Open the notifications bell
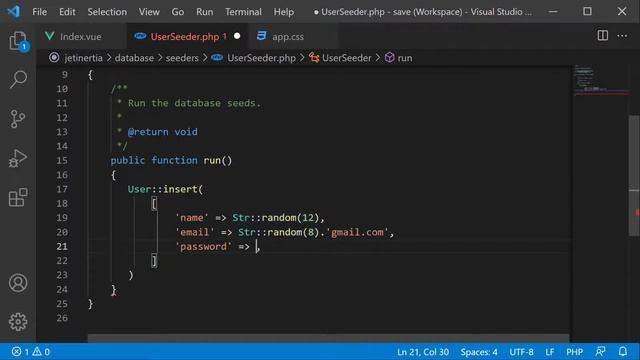This screenshot has height=360, width=640. 622,351
